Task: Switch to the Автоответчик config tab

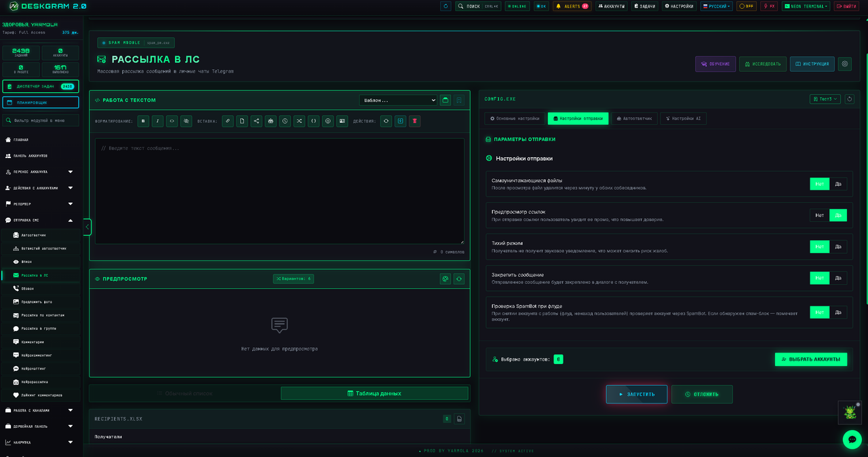Action: coord(634,119)
